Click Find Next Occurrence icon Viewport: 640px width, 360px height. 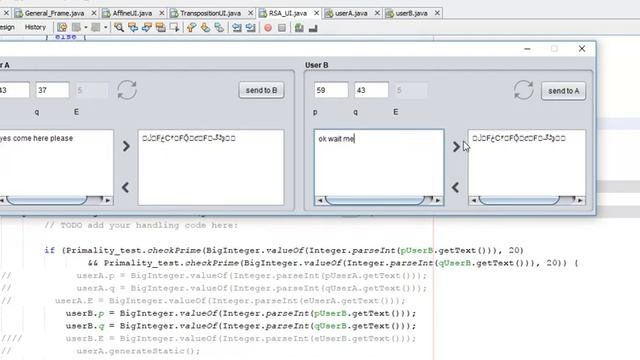[x=147, y=27]
